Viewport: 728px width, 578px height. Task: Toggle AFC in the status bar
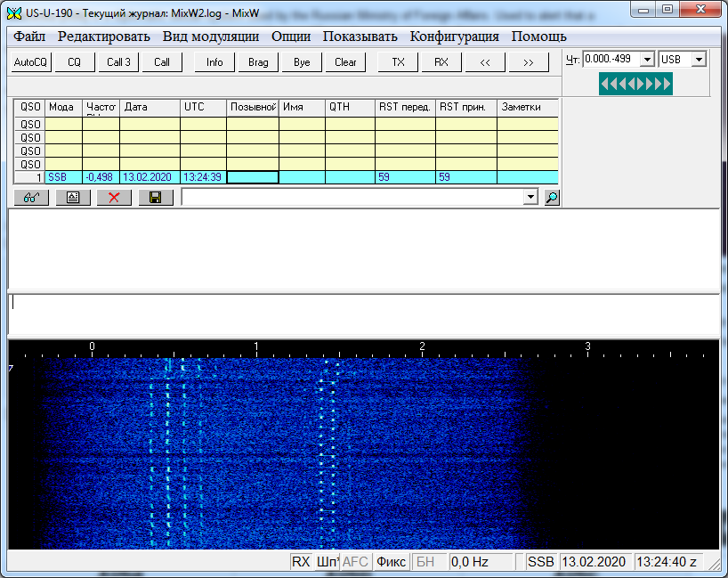point(355,562)
